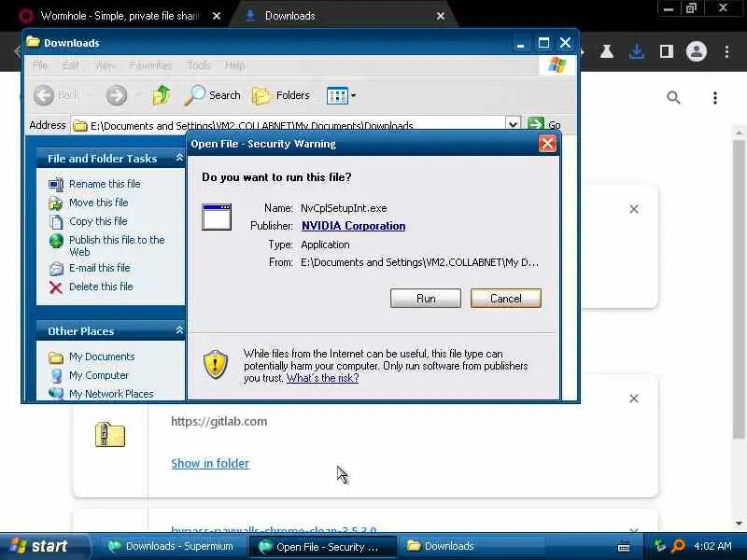Open NVIDIA Corporation publisher link
Viewport: 747px width, 560px height.
pyautogui.click(x=354, y=226)
